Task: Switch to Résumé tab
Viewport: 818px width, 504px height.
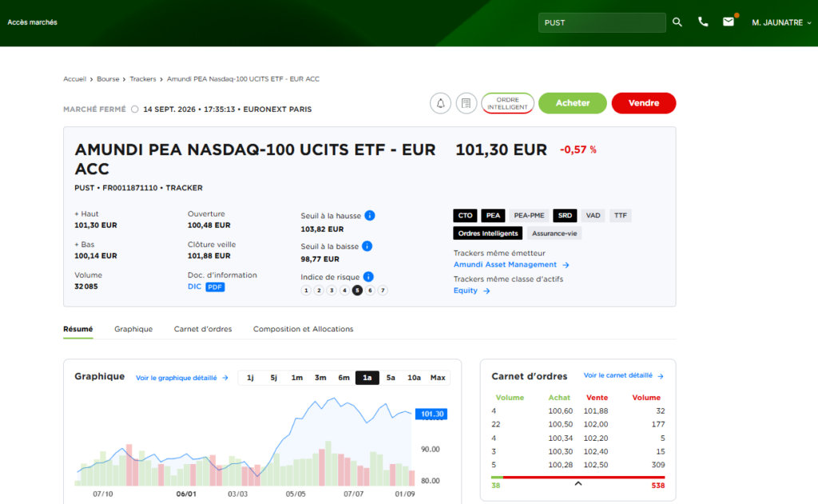Action: [x=78, y=329]
